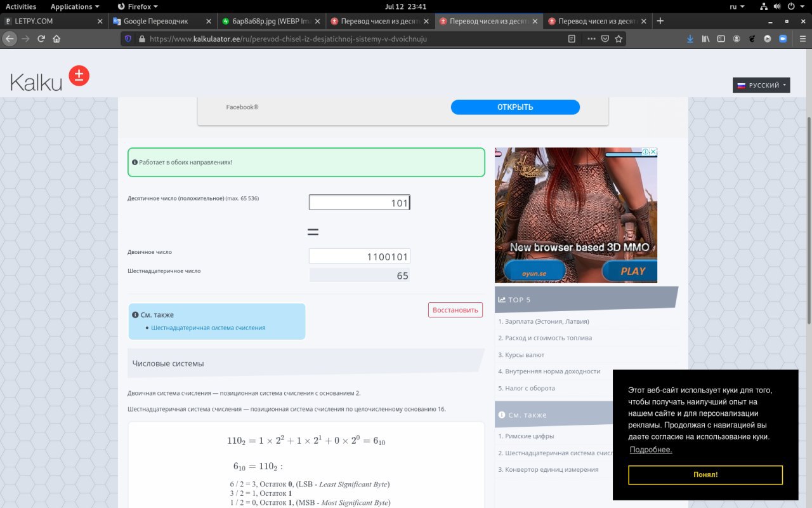Screen dimensions: 812x508
Task: Open the Firefox library icon
Action: coord(705,39)
